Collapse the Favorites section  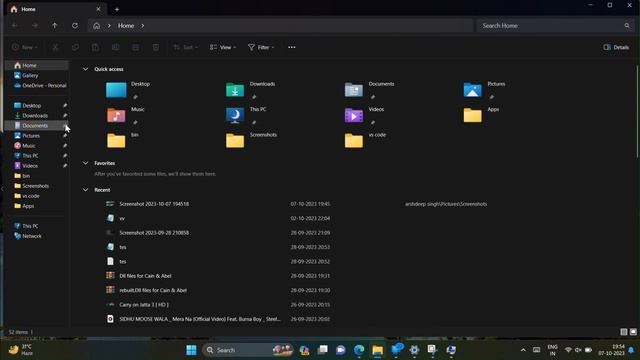pos(85,163)
